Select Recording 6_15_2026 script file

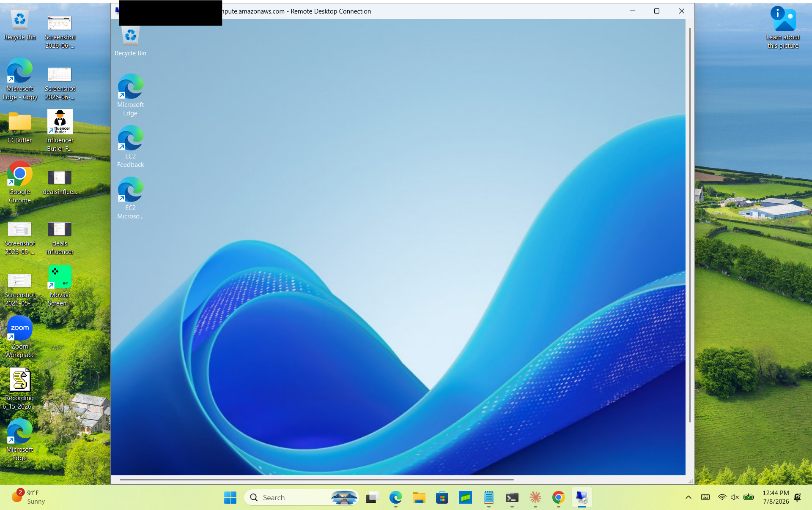pyautogui.click(x=19, y=389)
